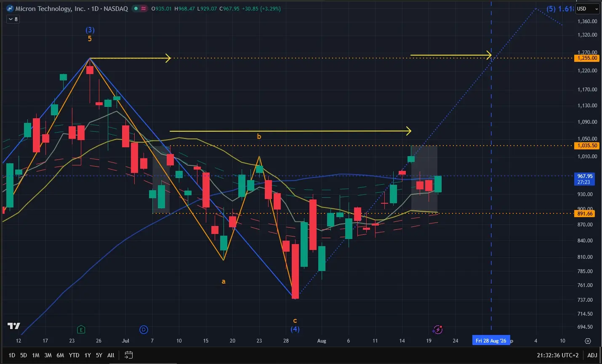Select the blue (4) wave label
Image resolution: width=602 pixels, height=364 pixels.
point(295,329)
